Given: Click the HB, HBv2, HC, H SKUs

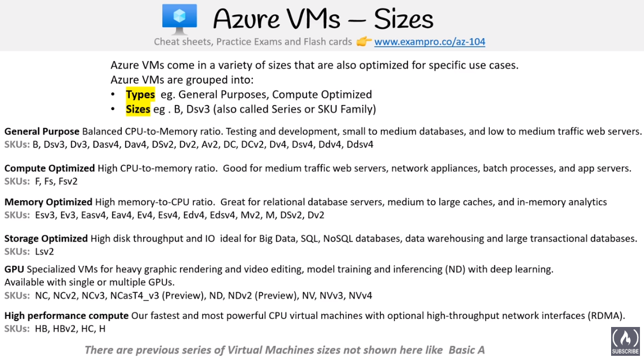Looking at the screenshot, I should (x=70, y=329).
